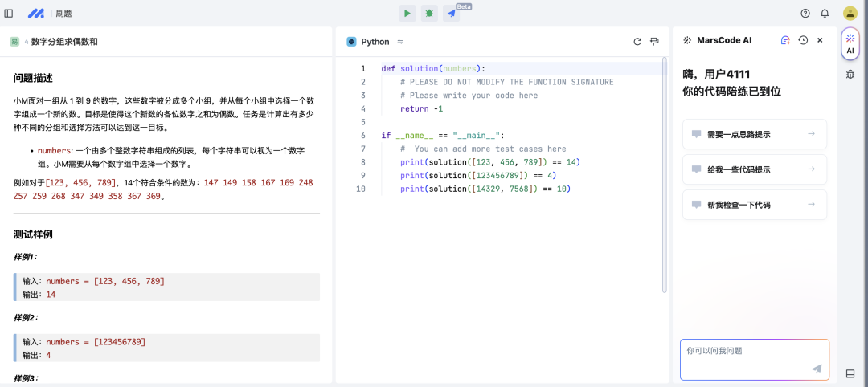Click the code format brush icon
The height and width of the screenshot is (387, 868).
654,42
